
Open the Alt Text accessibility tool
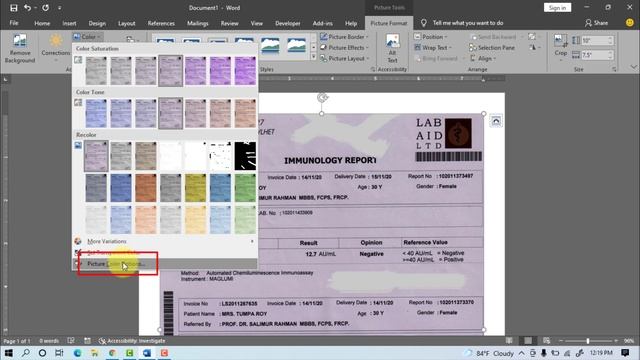[392, 49]
